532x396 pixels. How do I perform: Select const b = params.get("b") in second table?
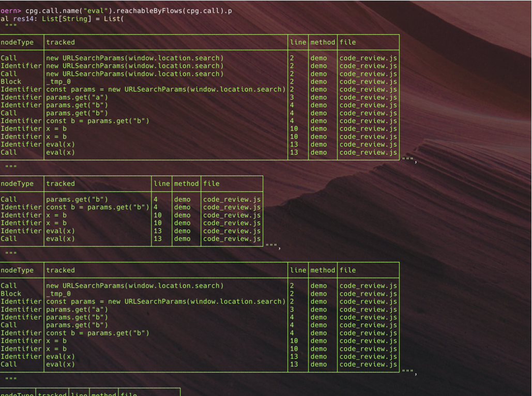click(98, 208)
